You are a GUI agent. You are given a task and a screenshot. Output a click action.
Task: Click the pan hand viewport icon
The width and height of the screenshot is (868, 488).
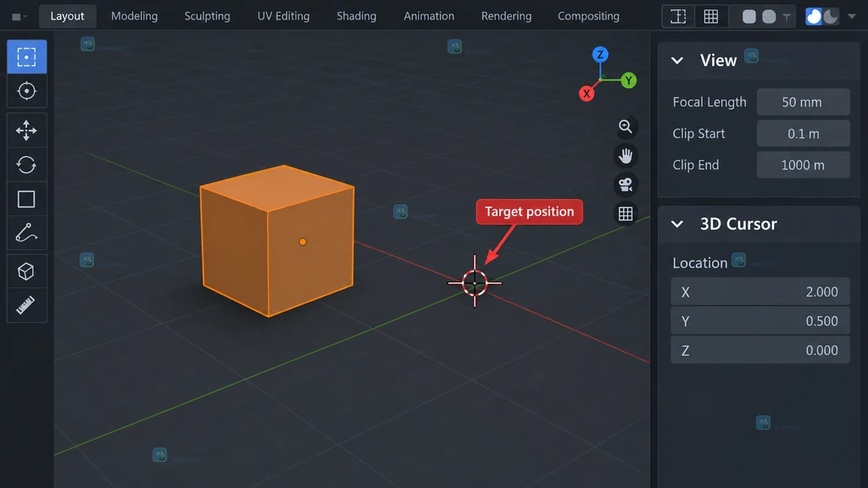[x=626, y=156]
